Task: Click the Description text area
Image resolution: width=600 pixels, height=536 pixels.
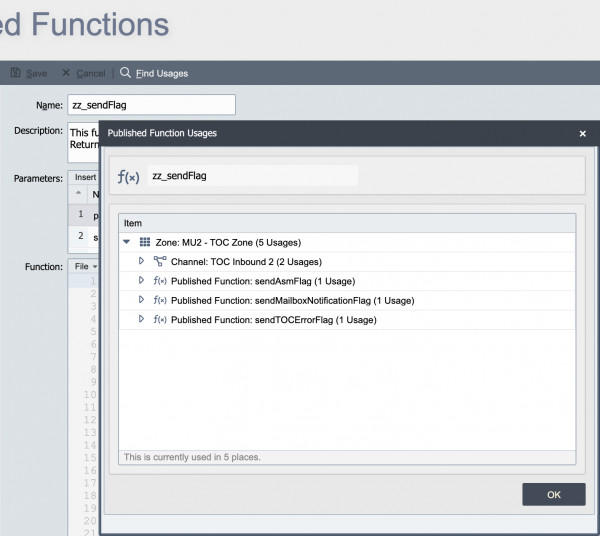Action: coord(83,142)
